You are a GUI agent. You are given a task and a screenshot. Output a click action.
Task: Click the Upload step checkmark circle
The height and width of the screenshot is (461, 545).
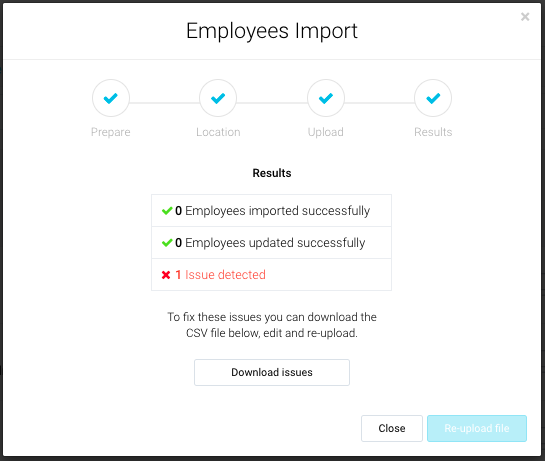click(326, 98)
